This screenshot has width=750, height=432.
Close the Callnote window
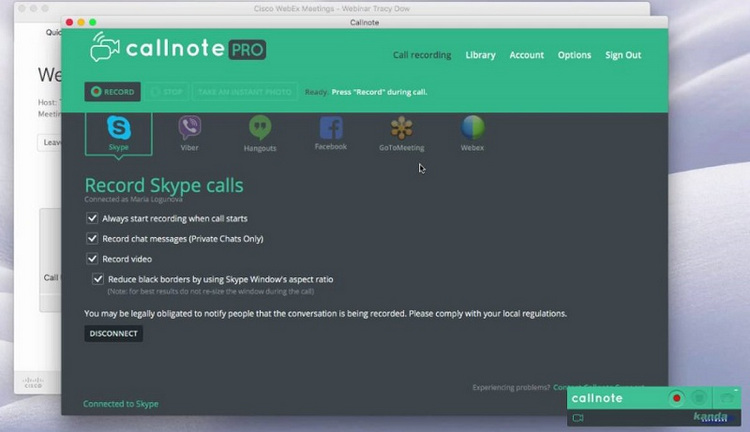(69, 22)
